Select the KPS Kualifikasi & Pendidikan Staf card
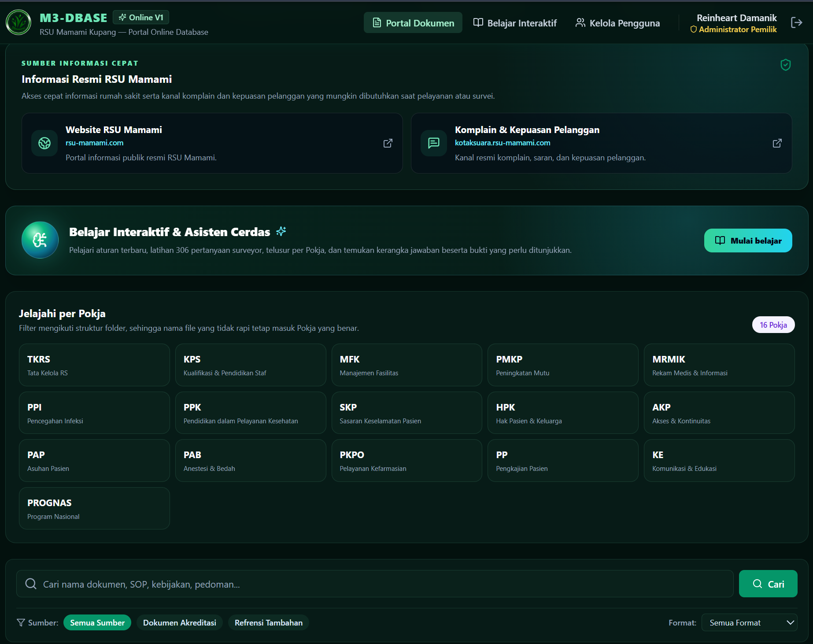Screen dimensions: 813x644 point(251,365)
